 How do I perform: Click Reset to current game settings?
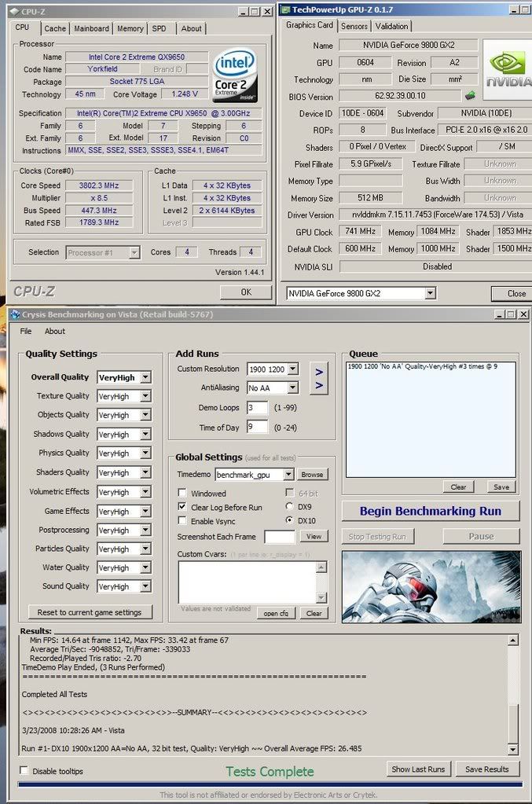coord(89,612)
